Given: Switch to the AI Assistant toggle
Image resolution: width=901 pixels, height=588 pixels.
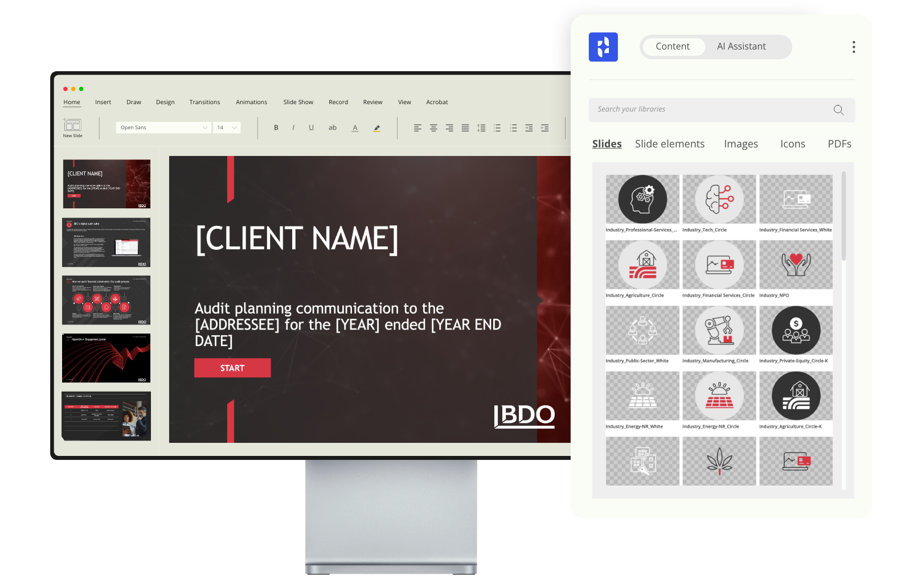Looking at the screenshot, I should [742, 47].
